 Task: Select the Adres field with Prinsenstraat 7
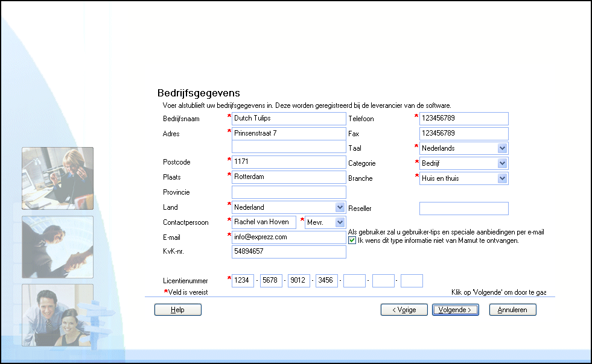point(289,134)
